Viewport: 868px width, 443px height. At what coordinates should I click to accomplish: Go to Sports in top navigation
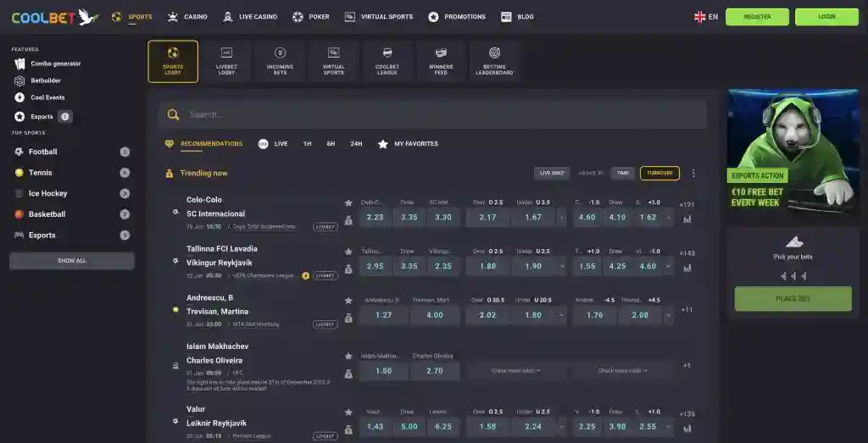click(x=131, y=17)
